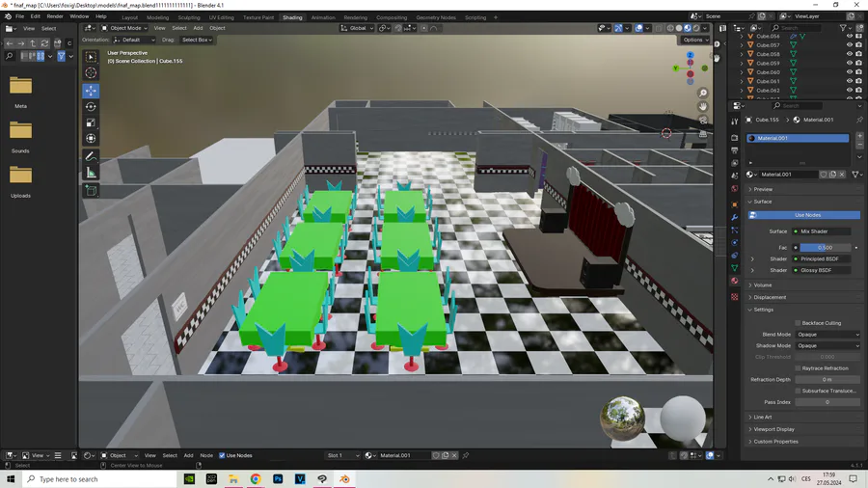Open the Render properties tab

click(x=735, y=137)
